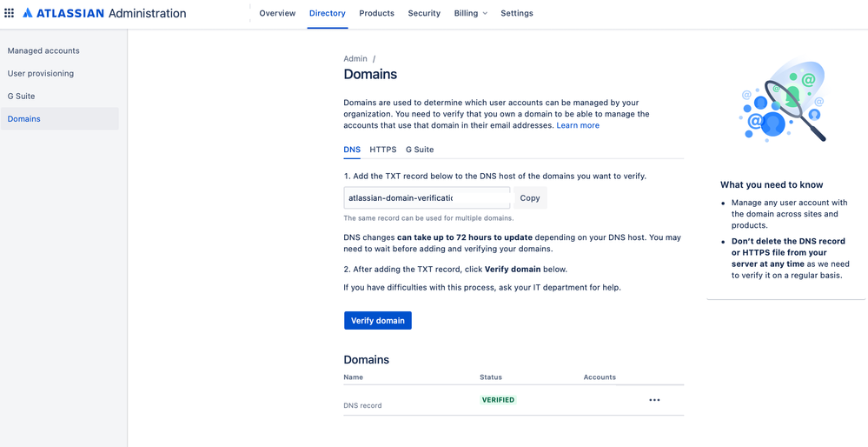Click the Copy button for the TXT record
Viewport: 868px width, 447px height.
530,197
